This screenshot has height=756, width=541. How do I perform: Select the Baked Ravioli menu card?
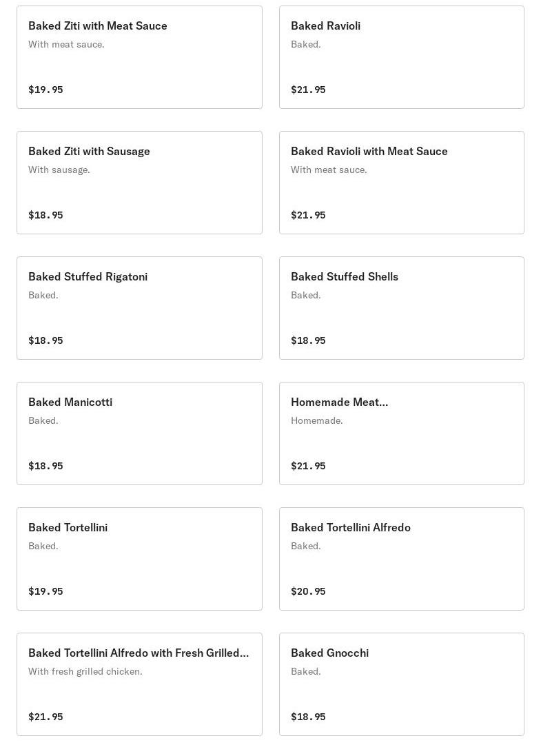[401, 57]
